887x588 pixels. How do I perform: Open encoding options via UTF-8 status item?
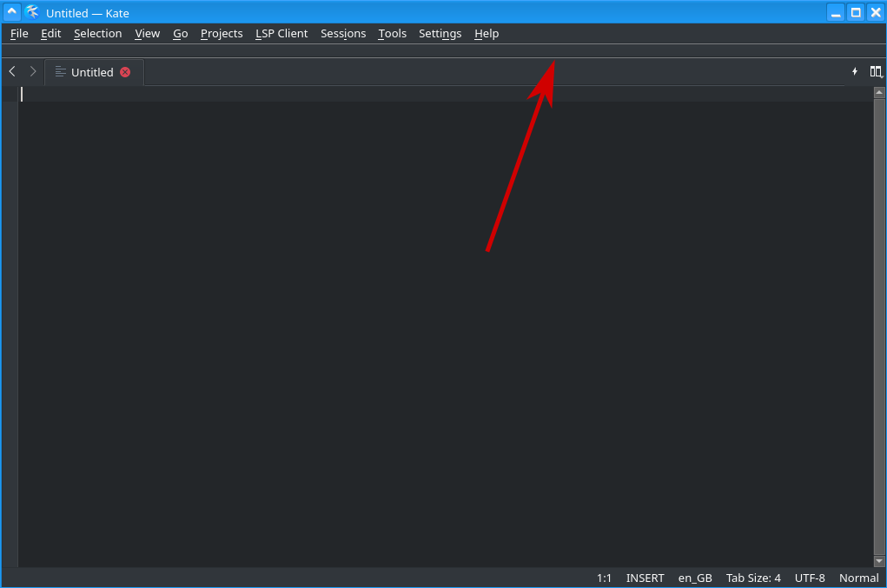click(810, 578)
